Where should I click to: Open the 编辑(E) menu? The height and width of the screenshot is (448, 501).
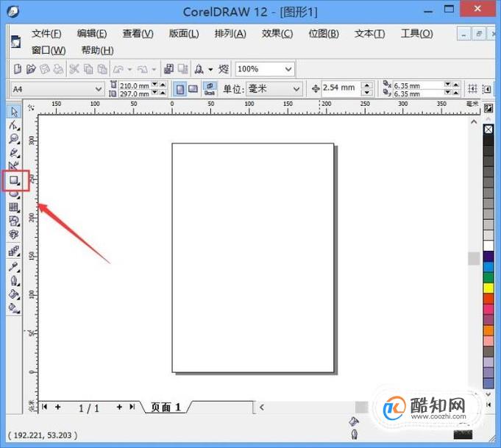click(92, 34)
